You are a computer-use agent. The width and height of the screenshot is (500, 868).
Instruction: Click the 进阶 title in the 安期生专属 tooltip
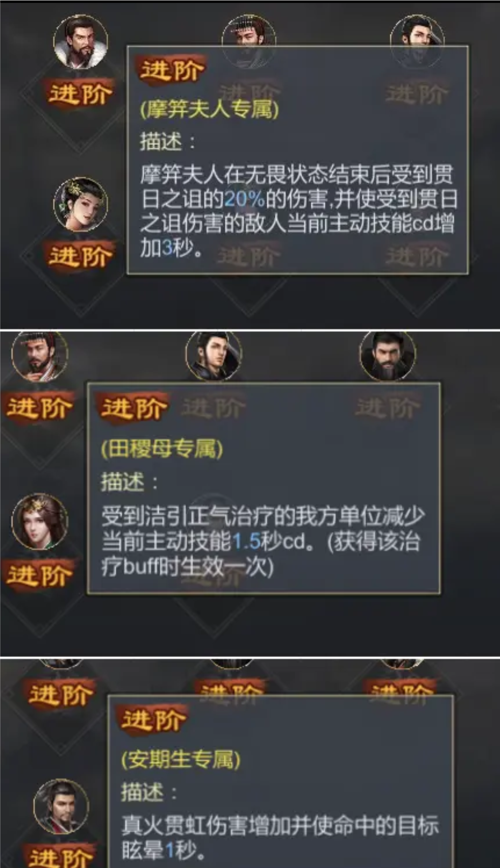coord(153,721)
